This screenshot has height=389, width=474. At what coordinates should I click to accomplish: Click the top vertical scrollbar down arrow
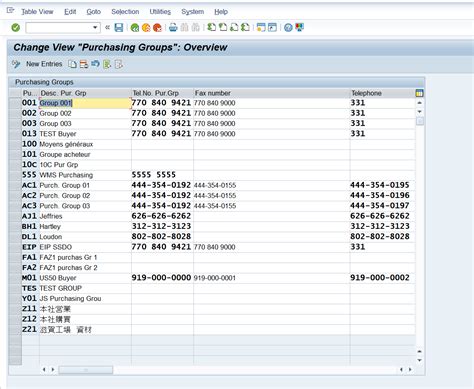[x=420, y=112]
